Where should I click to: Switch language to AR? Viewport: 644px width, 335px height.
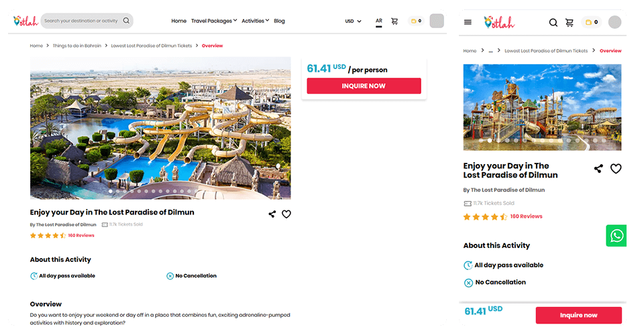378,21
